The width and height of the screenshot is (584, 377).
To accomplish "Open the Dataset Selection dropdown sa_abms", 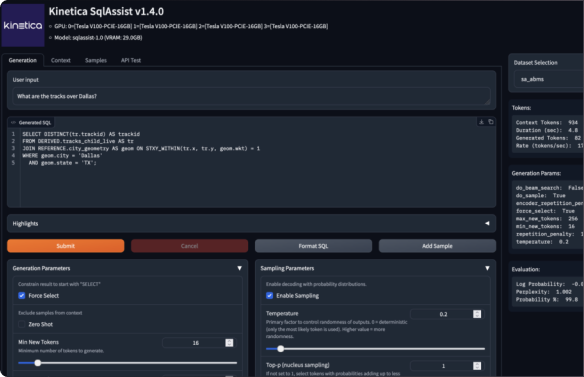I will click(549, 79).
